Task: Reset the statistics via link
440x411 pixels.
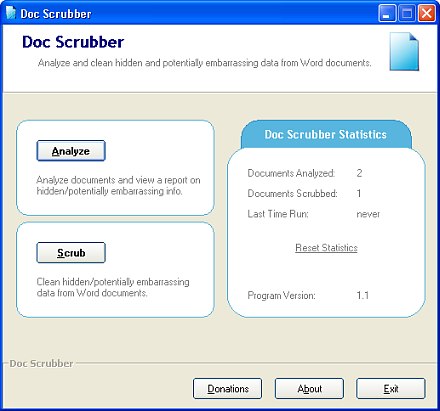Action: [x=326, y=248]
